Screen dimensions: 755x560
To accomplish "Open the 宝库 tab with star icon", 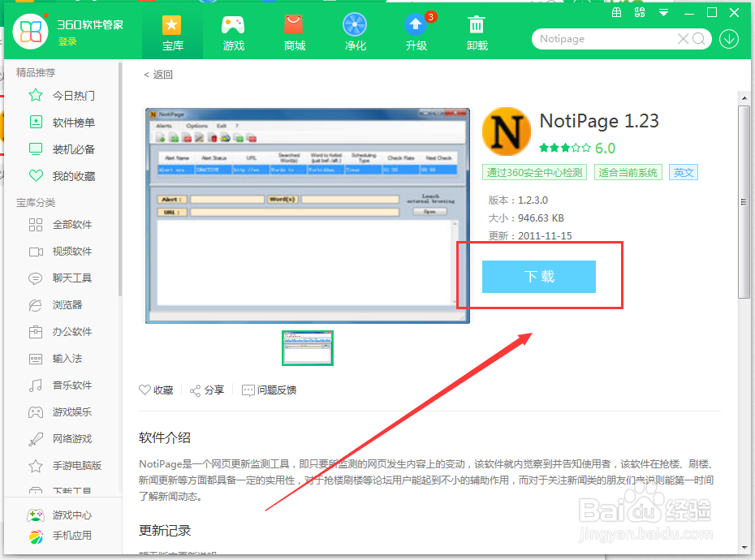I will pos(172,34).
